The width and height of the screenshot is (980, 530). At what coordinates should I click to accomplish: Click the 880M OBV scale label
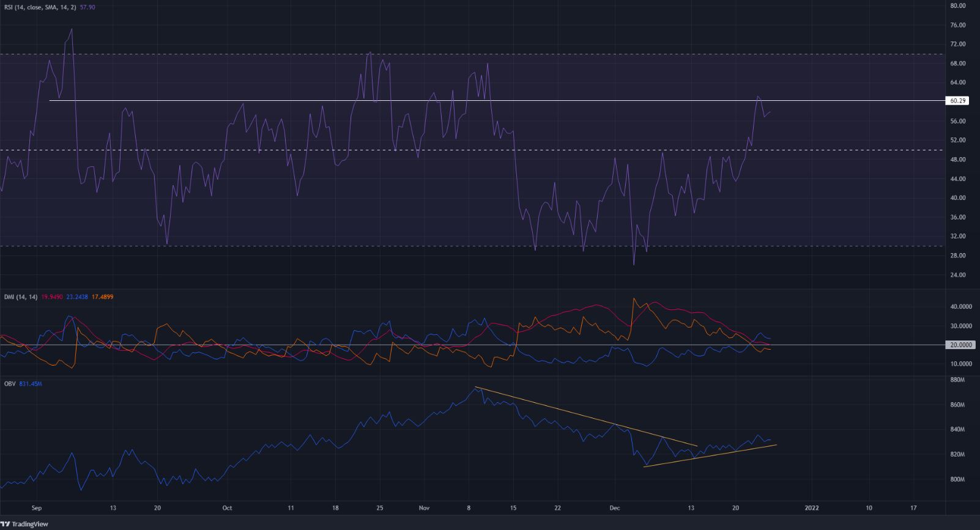[x=957, y=380]
